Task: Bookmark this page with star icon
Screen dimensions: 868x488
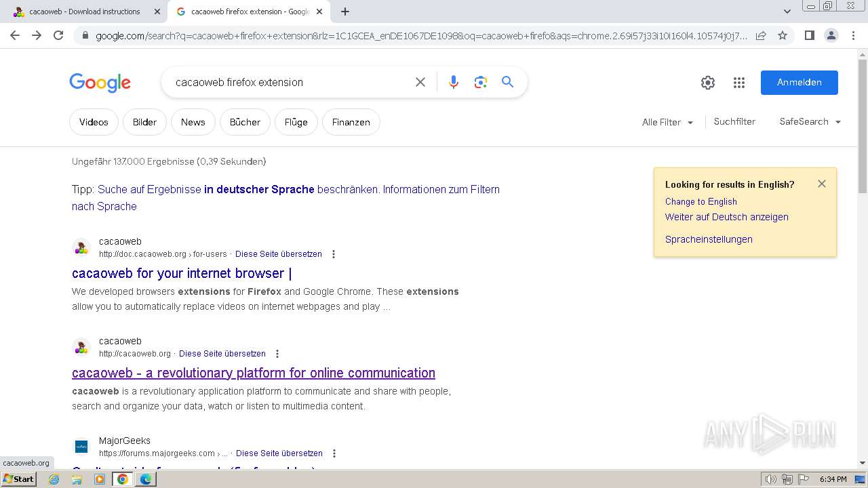Action: (x=783, y=35)
